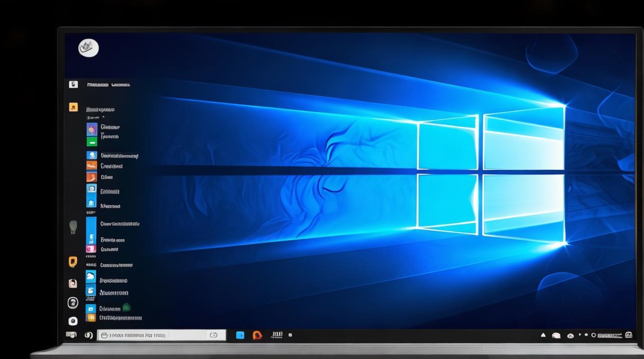
Task: Click the round icon inside the search box's right end
Action: point(214,335)
